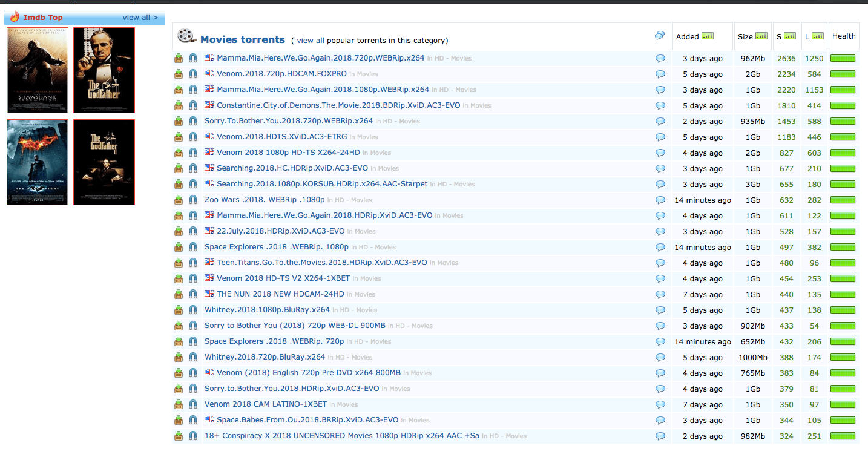868x460 pixels.
Task: Click the download icon for Sorry.To.Bother.You 720p WEBRip
Action: (179, 121)
